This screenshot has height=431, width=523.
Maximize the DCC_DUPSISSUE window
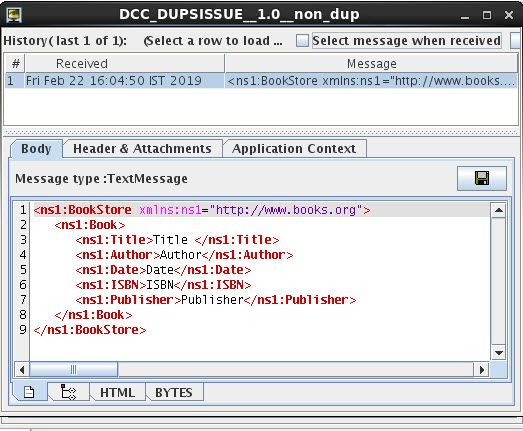pos(487,15)
